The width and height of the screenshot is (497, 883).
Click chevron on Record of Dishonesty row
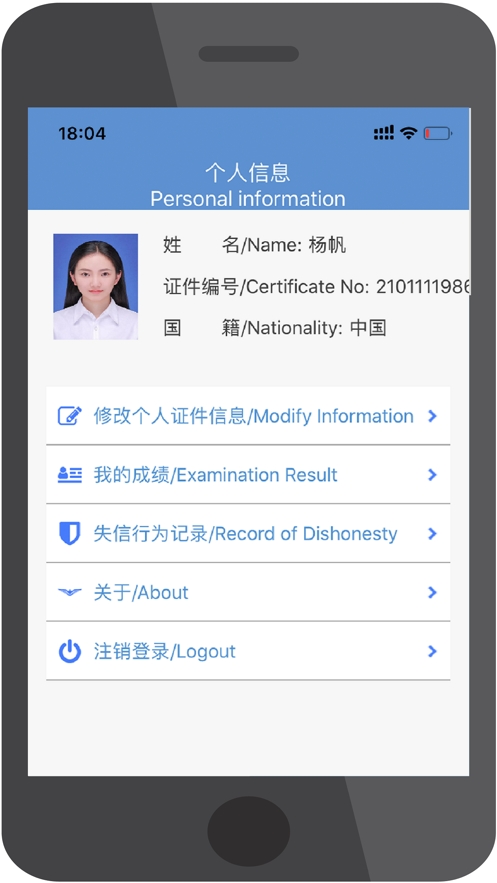coord(432,533)
